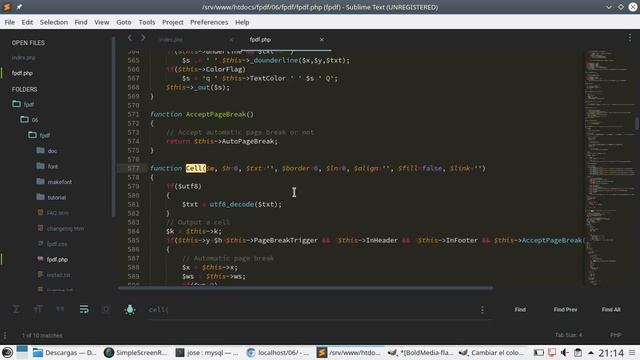Open the Preferences menu
The height and width of the screenshot is (360, 640).
click(209, 22)
